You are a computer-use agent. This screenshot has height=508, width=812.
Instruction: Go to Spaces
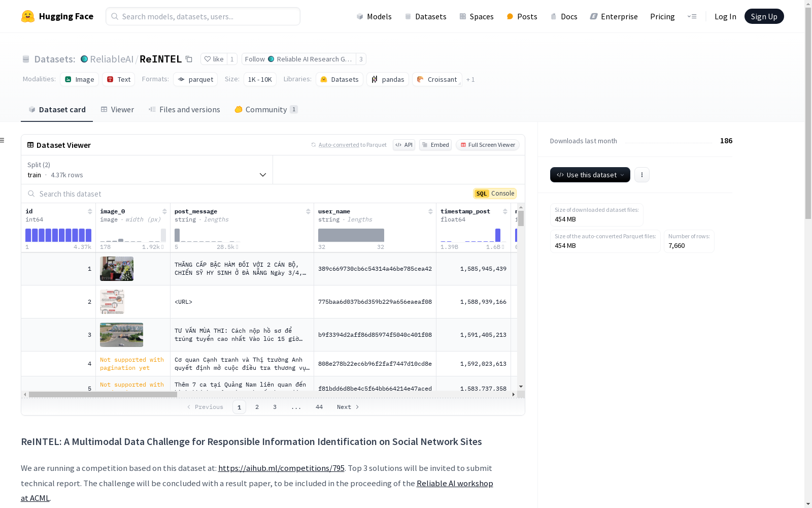point(477,16)
